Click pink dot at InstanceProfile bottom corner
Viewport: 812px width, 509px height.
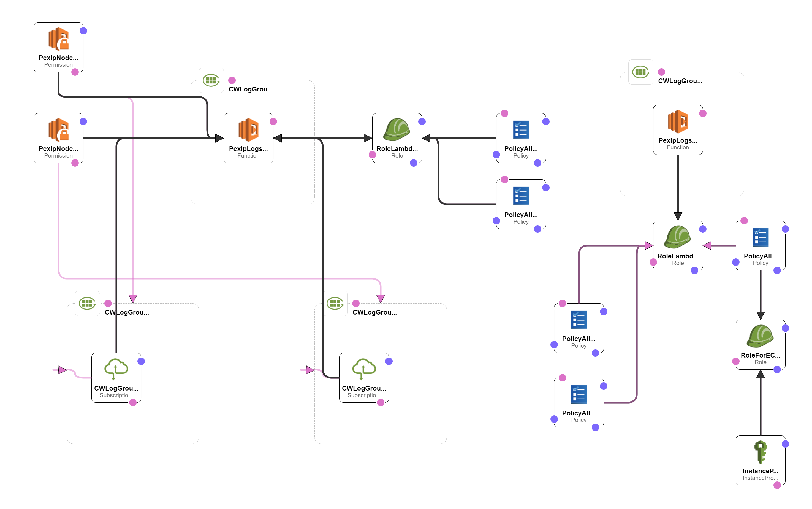point(777,485)
